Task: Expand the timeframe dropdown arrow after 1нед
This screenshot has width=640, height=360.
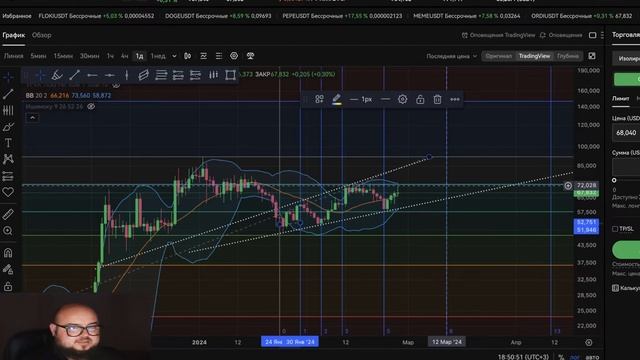Action: 174,56
